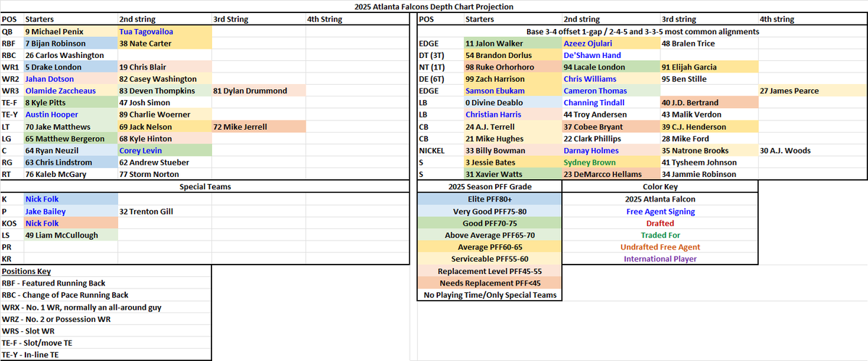Click the 'Sydney Brown' cell

point(611,162)
